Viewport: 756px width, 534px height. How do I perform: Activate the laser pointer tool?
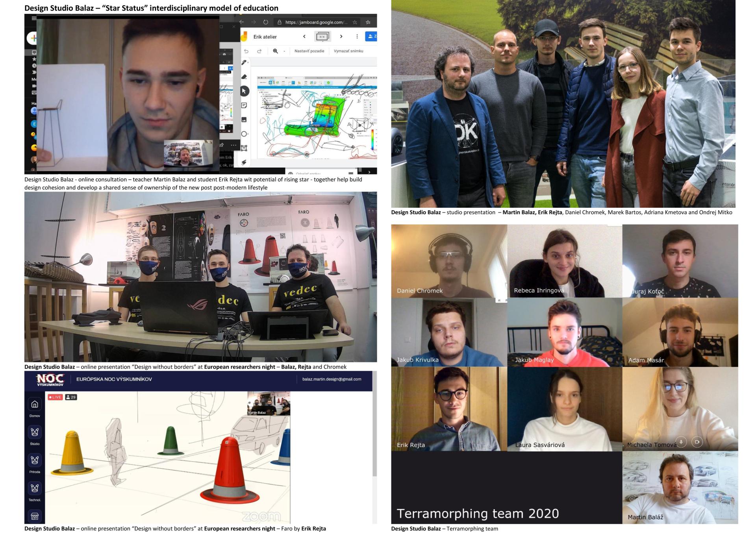244,162
